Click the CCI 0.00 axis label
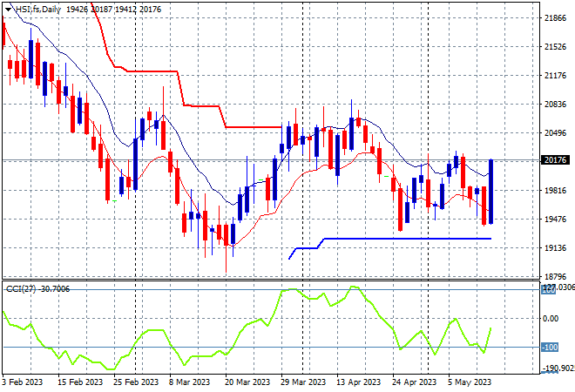 551,318
